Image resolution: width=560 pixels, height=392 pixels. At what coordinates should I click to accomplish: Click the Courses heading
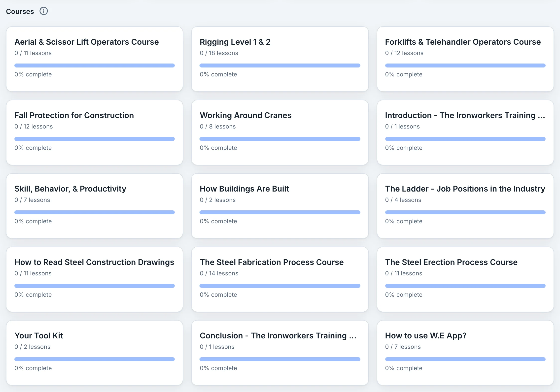(x=20, y=11)
